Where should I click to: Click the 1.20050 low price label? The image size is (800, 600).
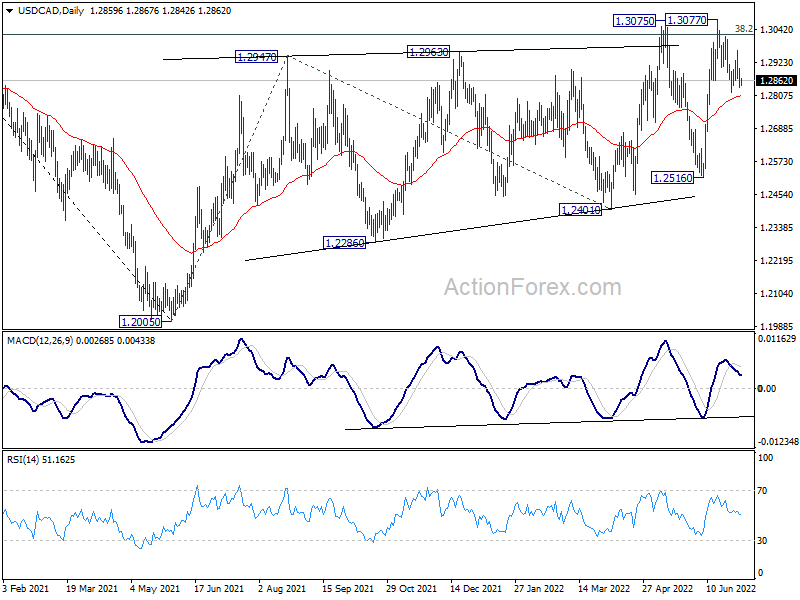click(140, 321)
